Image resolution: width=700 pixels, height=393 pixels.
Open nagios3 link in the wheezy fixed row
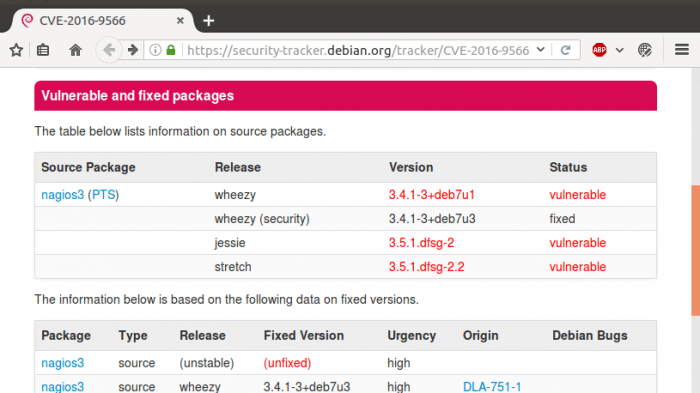pyautogui.click(x=62, y=386)
